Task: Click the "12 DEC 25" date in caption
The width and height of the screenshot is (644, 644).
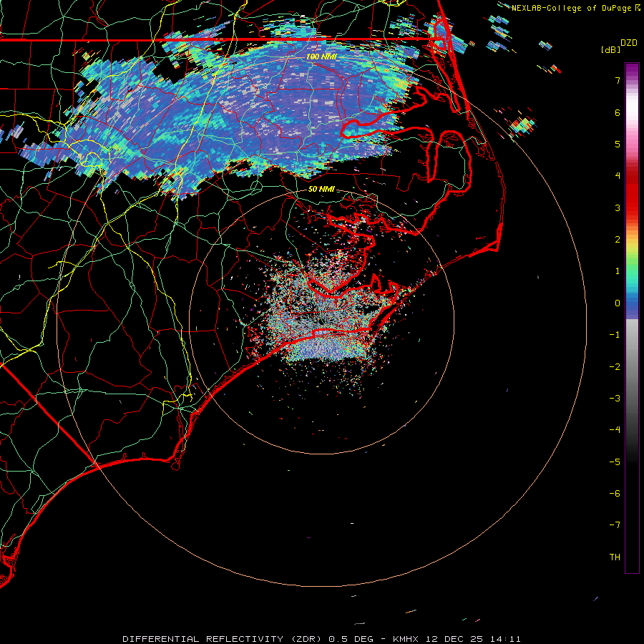Action: click(x=454, y=639)
